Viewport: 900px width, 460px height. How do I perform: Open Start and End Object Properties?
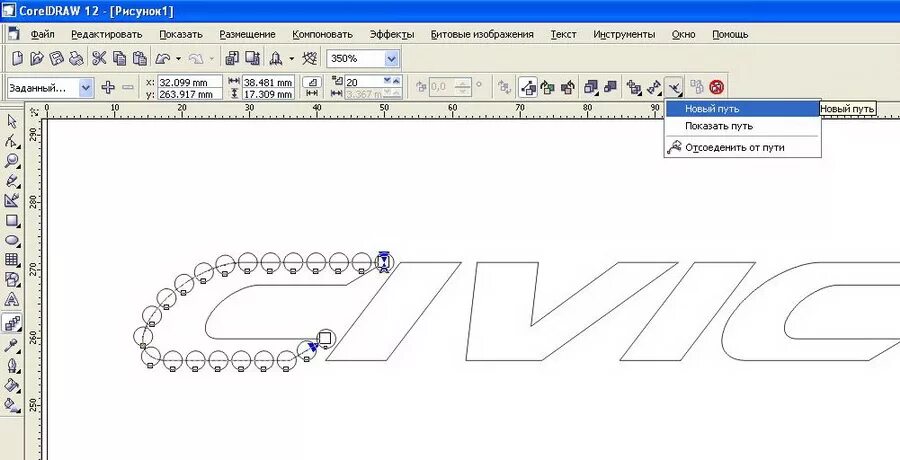pos(654,87)
